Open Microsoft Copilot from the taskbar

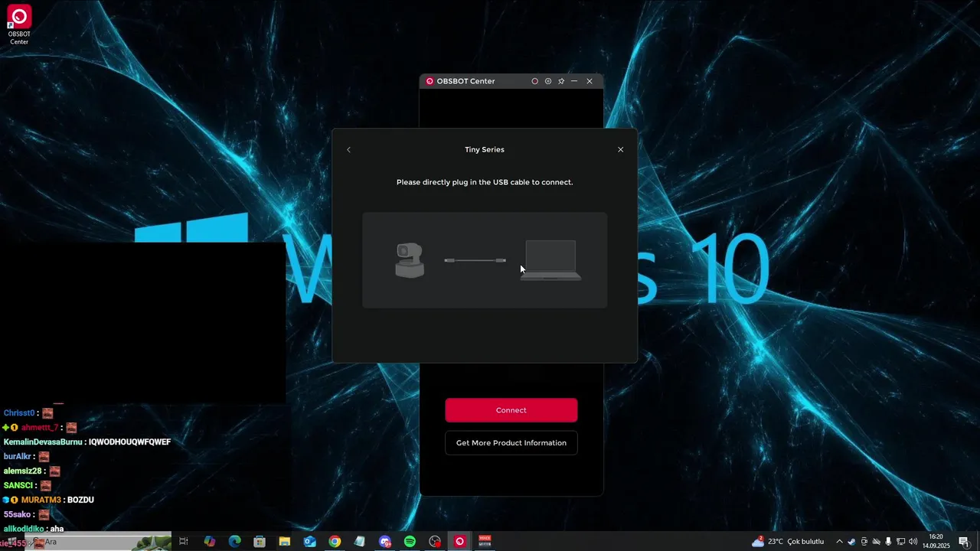click(210, 542)
